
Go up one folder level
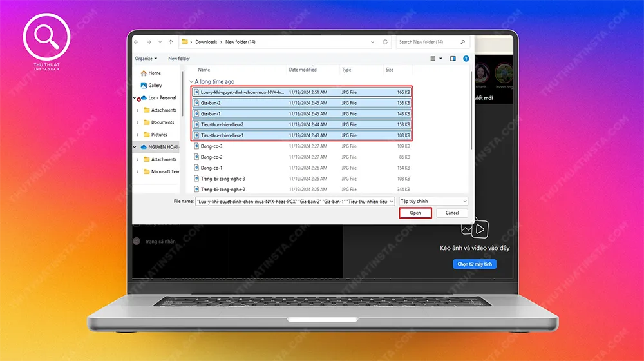(171, 42)
